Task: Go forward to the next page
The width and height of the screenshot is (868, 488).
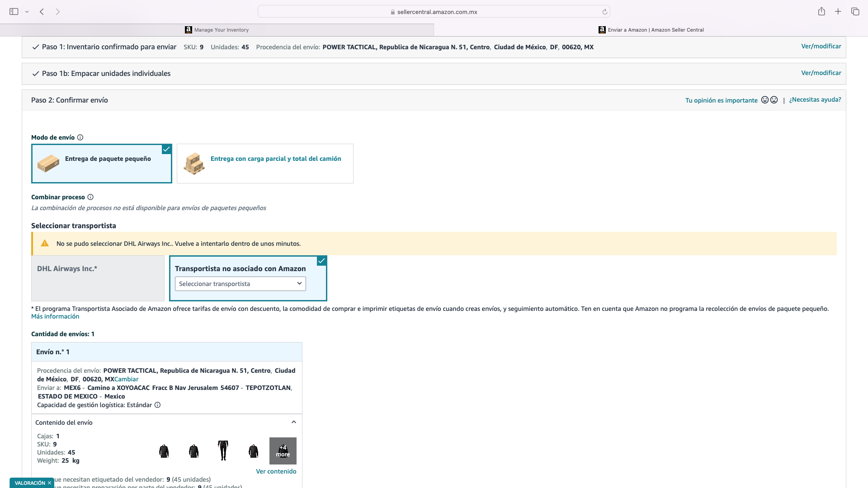Action: pyautogui.click(x=58, y=12)
